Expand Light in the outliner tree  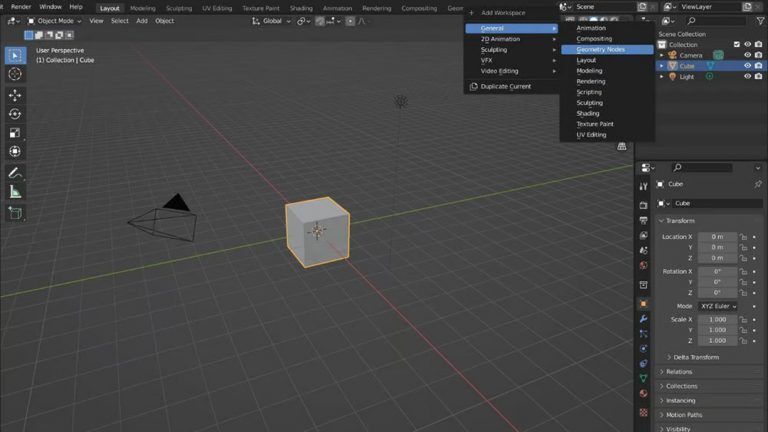click(x=662, y=77)
